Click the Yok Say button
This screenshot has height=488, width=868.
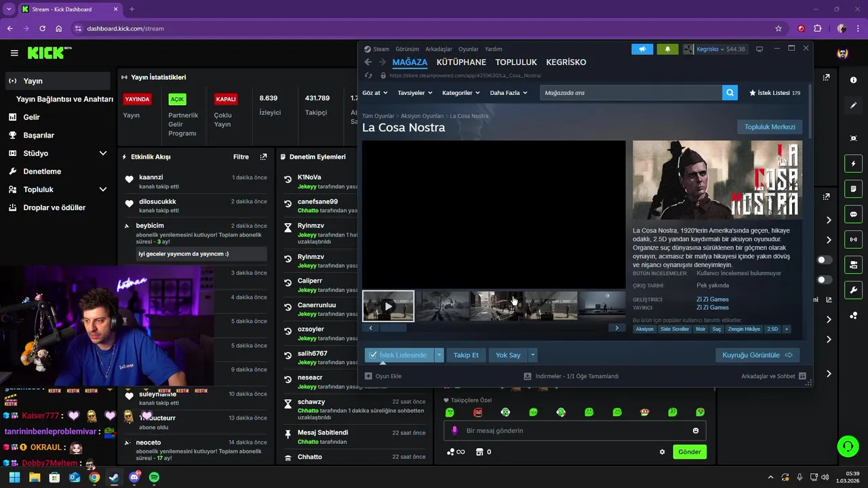click(508, 355)
